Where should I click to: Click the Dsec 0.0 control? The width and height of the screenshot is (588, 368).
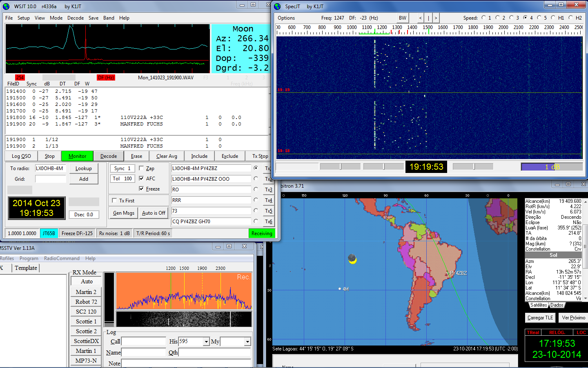coord(84,214)
